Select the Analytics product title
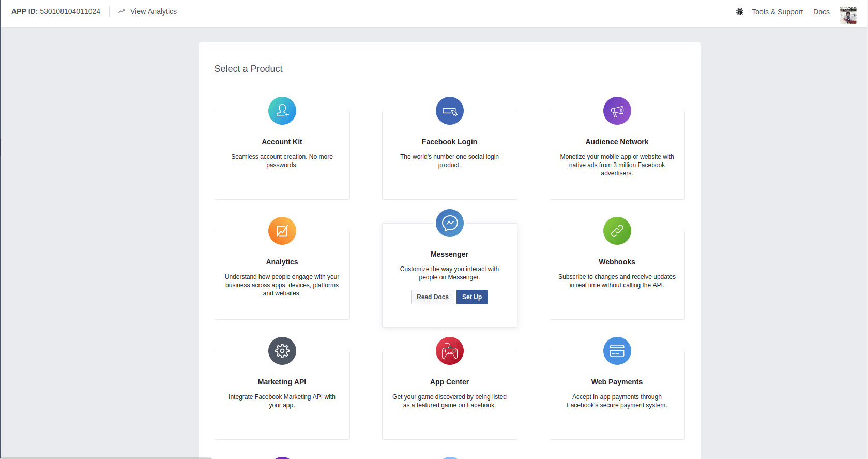 pos(282,262)
